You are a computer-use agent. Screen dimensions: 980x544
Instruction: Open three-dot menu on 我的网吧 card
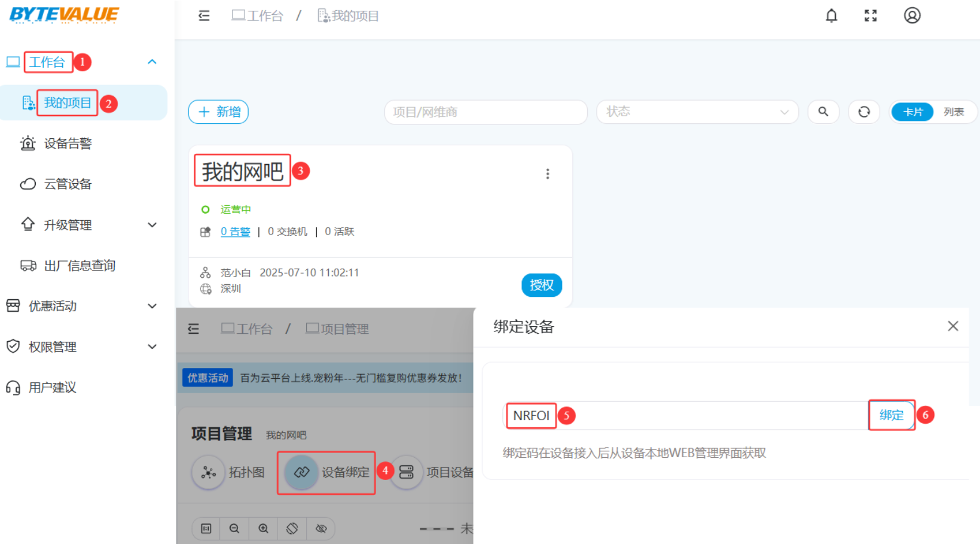click(547, 174)
